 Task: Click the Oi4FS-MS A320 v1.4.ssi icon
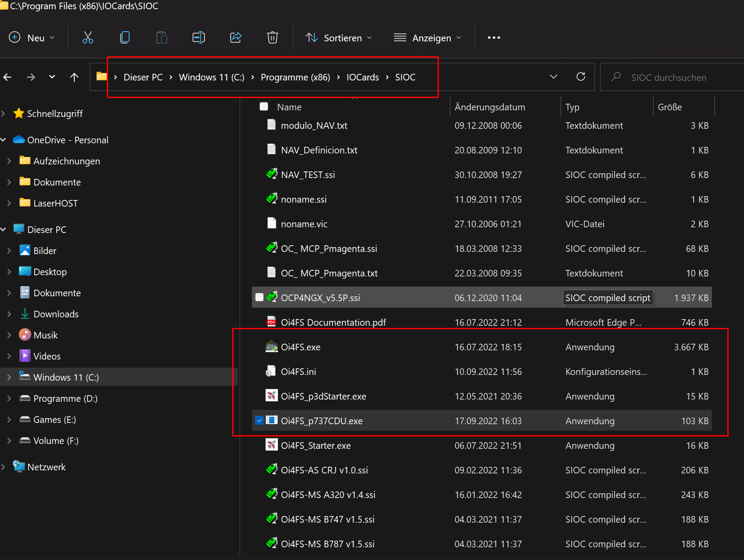pyautogui.click(x=272, y=494)
